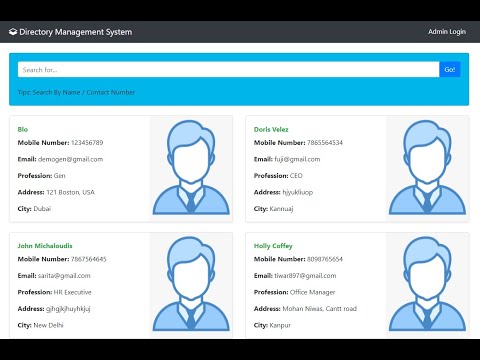Click the address Mohan Niwas, Cantt road
Screen dimensions: 480x360
(x=319, y=309)
